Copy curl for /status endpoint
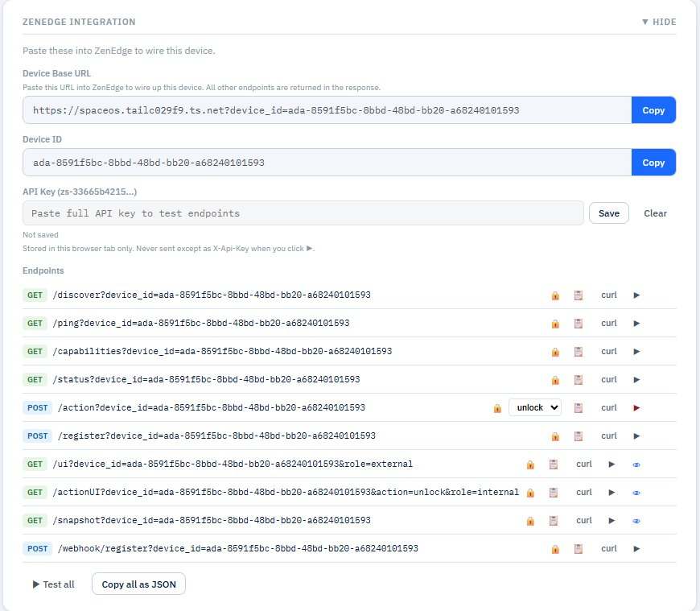 (x=609, y=379)
